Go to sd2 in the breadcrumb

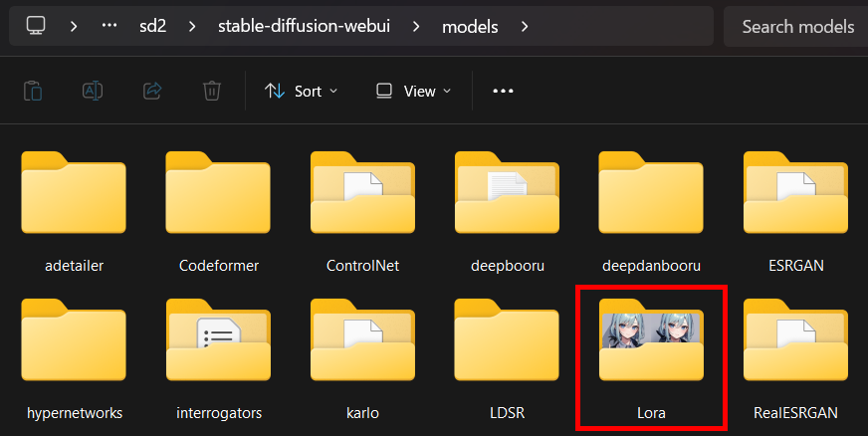pyautogui.click(x=154, y=26)
